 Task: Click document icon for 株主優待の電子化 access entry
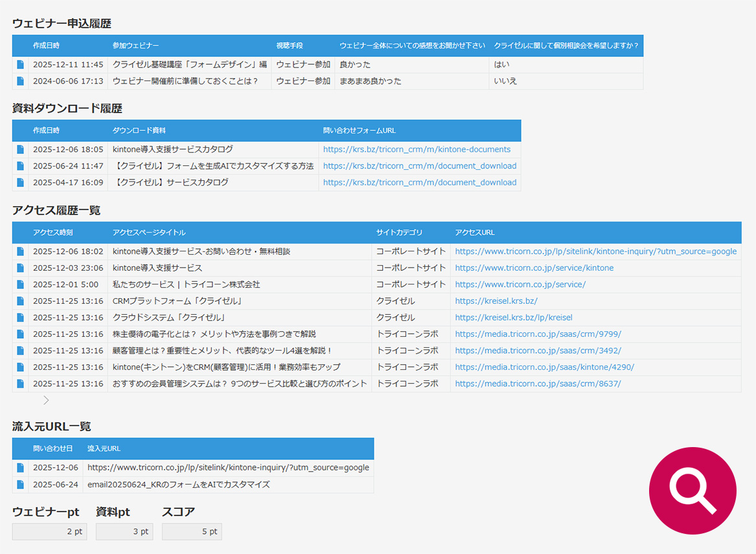click(20, 334)
